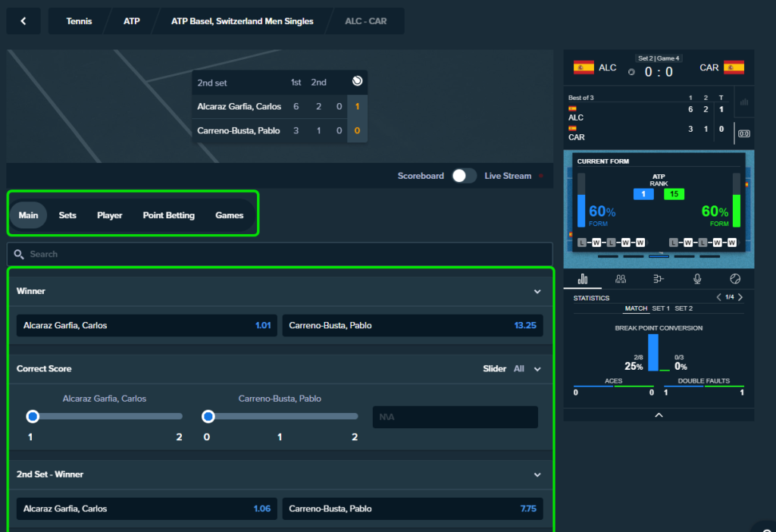The image size is (776, 532).
Task: Navigate to Tennis breadcrumb
Action: point(79,21)
